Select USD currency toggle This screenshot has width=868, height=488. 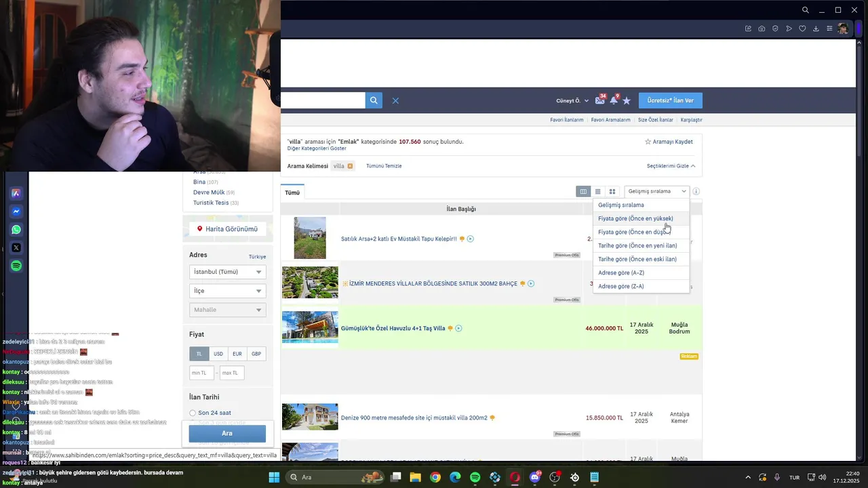coord(218,354)
